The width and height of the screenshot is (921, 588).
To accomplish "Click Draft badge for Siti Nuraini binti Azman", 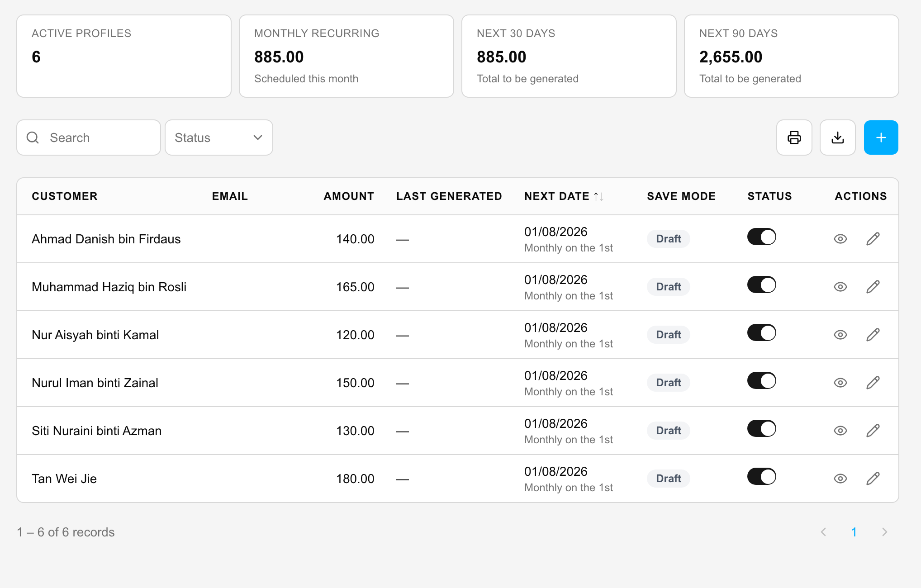I will [x=668, y=431].
